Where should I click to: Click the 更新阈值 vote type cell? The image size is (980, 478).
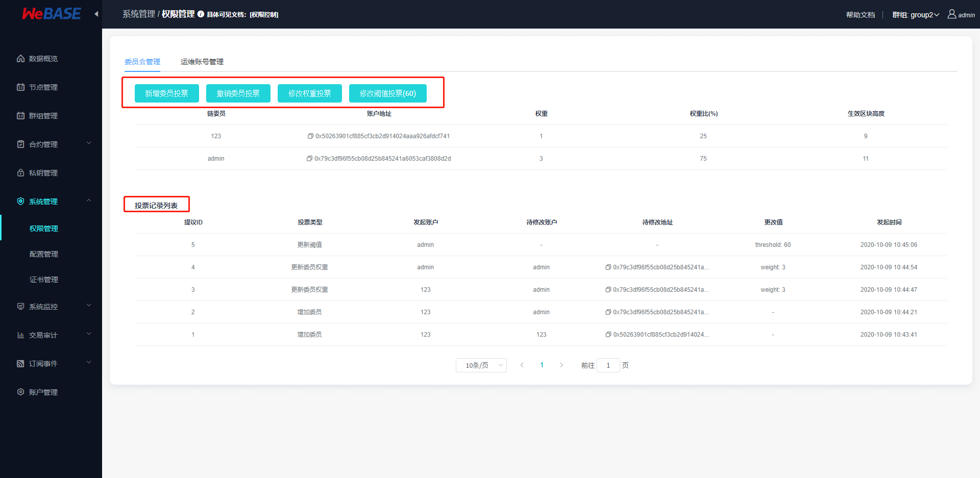click(309, 245)
